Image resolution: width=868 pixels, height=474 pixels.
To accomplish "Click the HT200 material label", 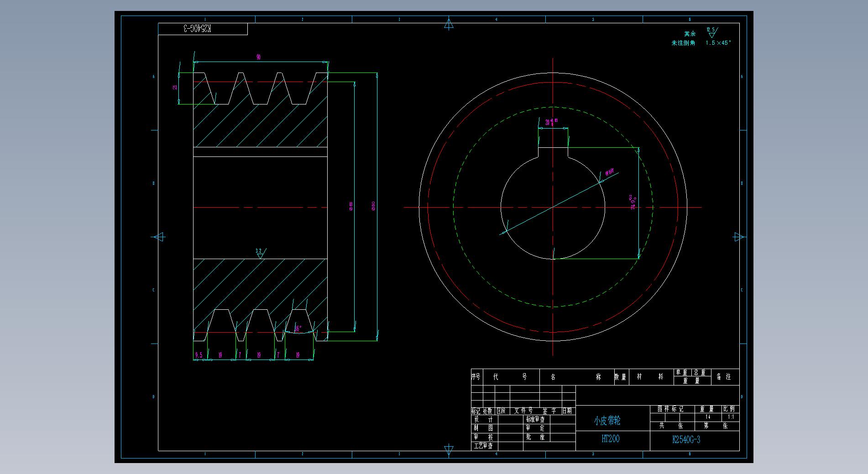I will [x=610, y=439].
